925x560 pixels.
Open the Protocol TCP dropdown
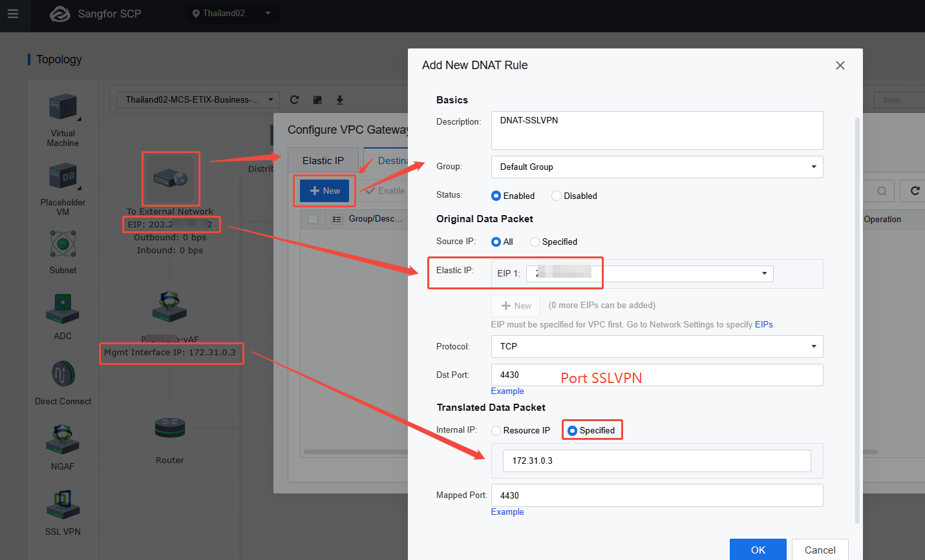(657, 346)
